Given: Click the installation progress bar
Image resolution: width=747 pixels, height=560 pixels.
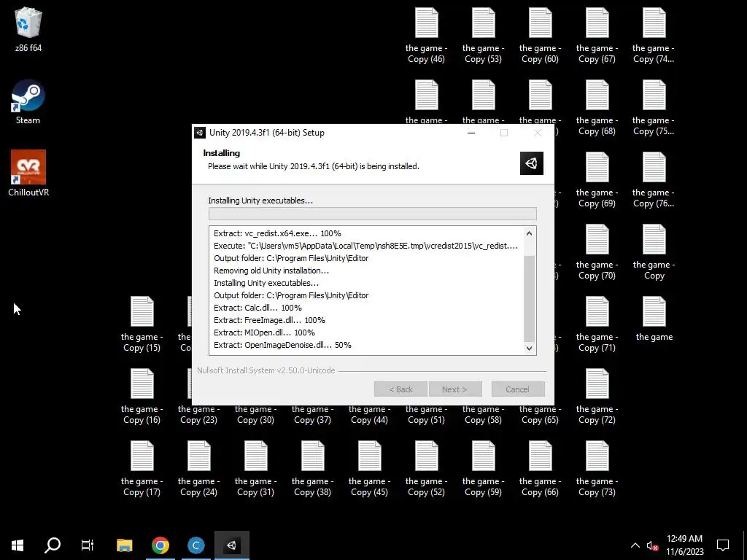Looking at the screenshot, I should pos(373,214).
